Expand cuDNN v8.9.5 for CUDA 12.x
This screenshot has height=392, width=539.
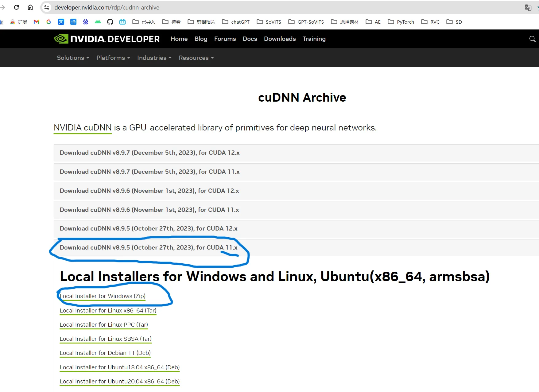tap(296, 228)
